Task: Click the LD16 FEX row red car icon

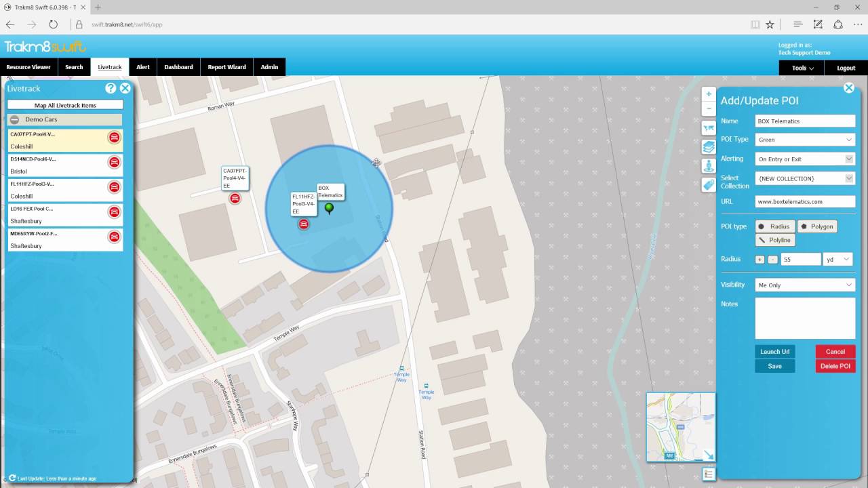Action: (x=114, y=212)
